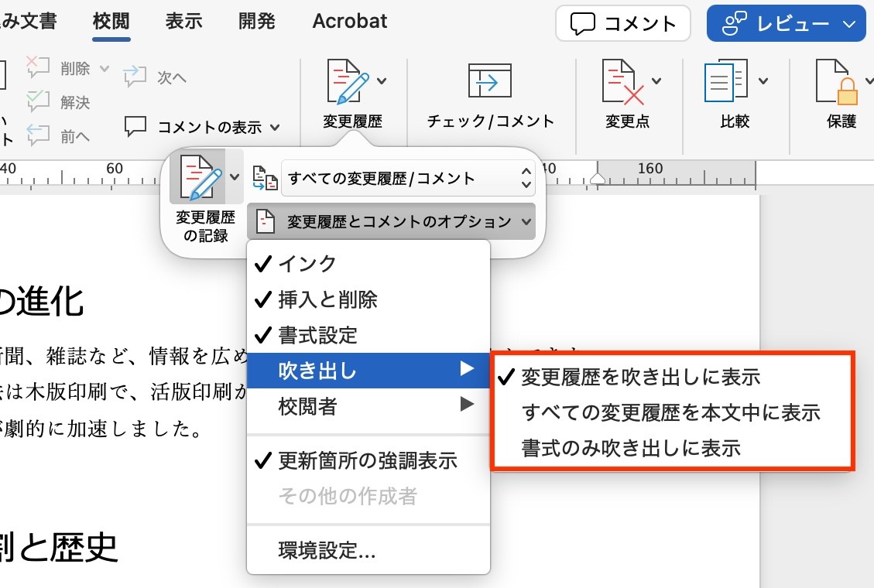Open the 校閲者 submenu item
This screenshot has height=588, width=874.
(368, 406)
